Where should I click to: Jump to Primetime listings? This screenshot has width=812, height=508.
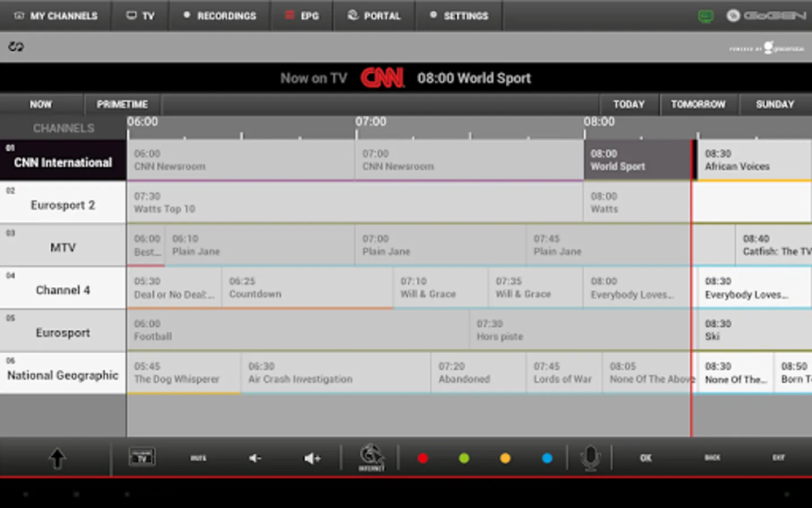pyautogui.click(x=122, y=104)
